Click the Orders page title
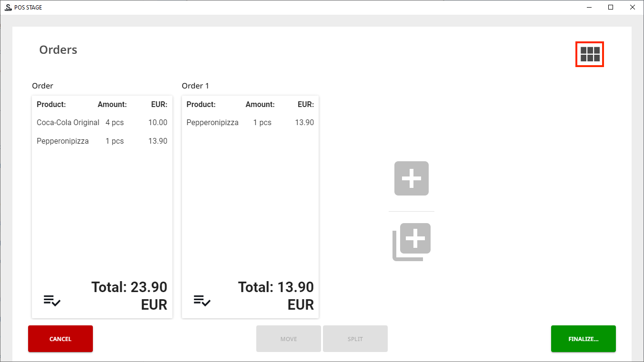The image size is (644, 362). [58, 49]
